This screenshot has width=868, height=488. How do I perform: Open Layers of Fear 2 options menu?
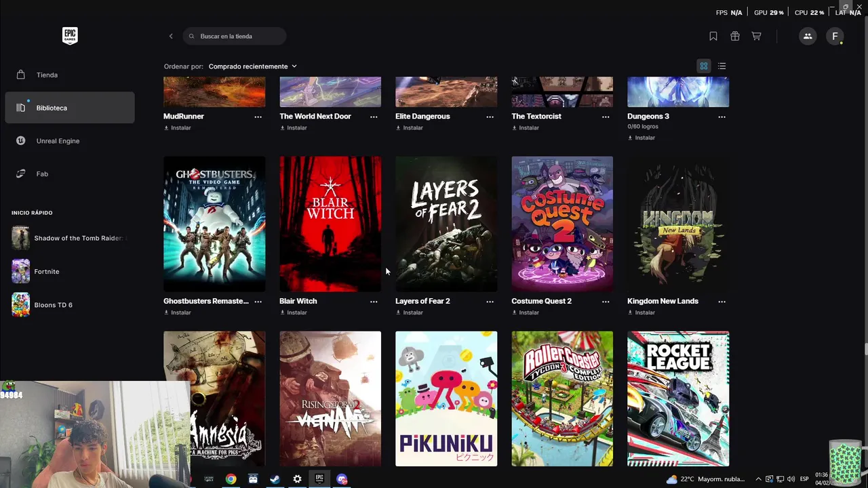[490, 302]
